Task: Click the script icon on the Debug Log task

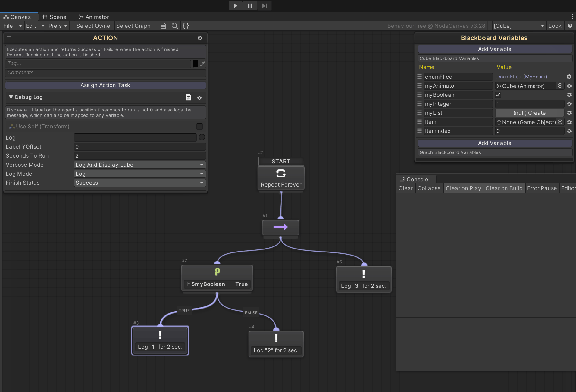Action: (x=189, y=97)
